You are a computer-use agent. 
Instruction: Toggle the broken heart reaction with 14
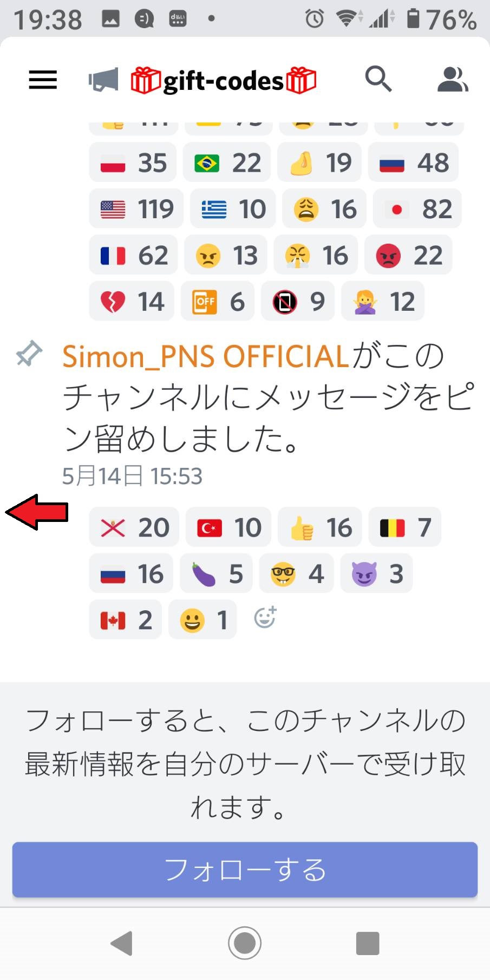click(x=132, y=302)
